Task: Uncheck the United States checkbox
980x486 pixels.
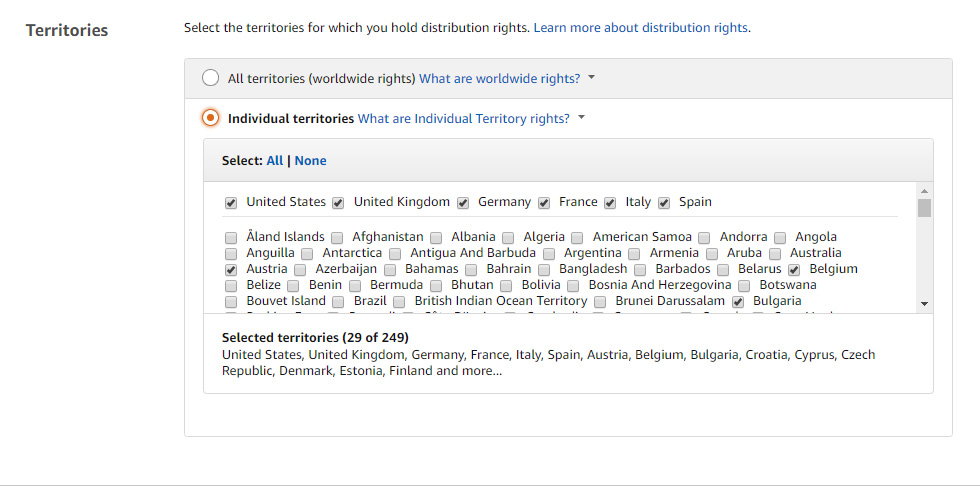Action: (231, 203)
